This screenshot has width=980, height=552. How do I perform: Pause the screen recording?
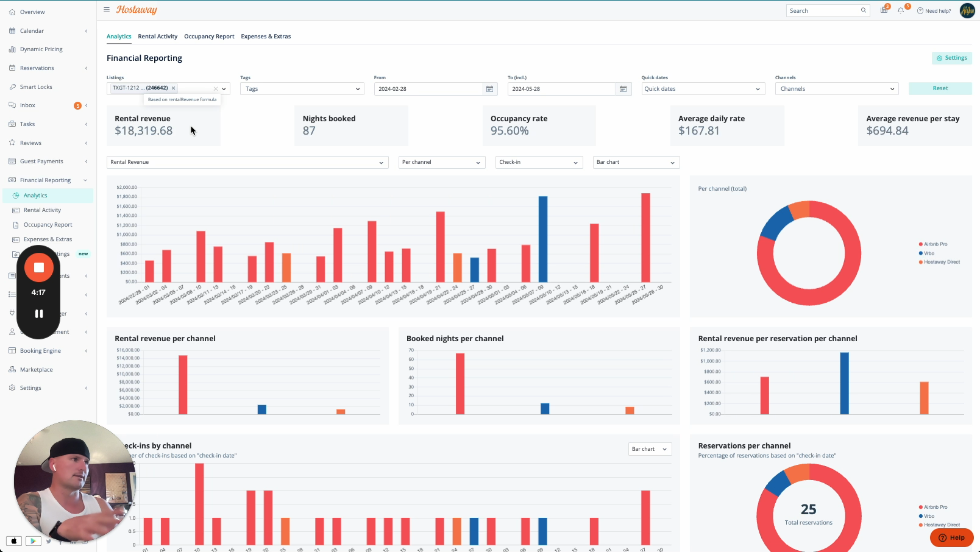39,314
